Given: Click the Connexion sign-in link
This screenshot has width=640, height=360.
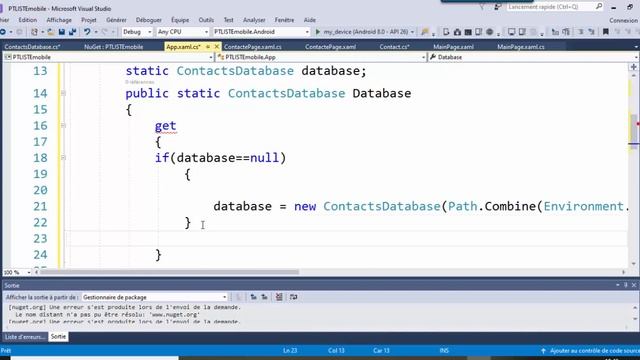Looking at the screenshot, I should tap(623, 20).
